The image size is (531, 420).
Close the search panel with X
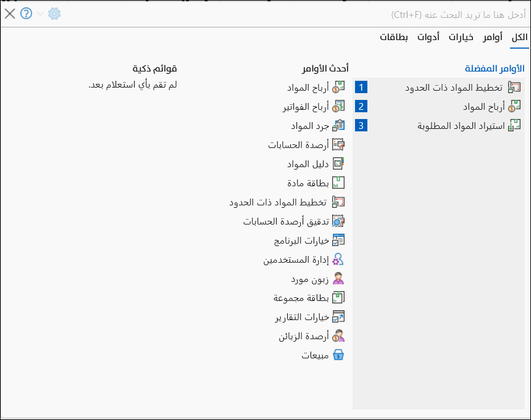(10, 14)
